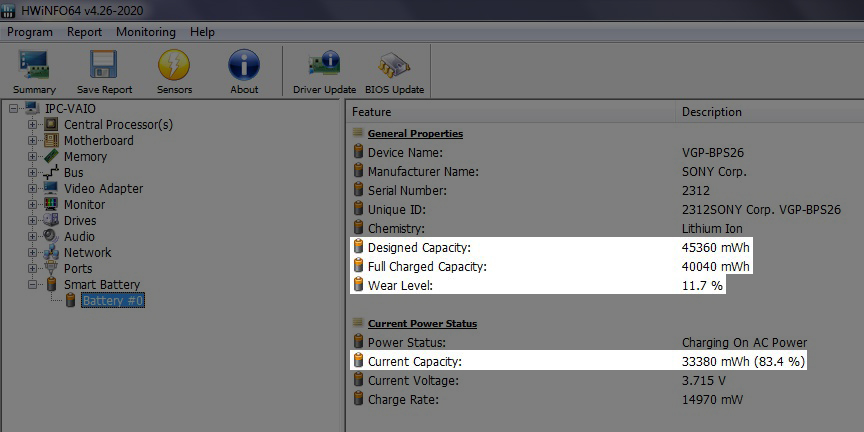
Task: Collapse the Smart Battery node
Action: click(x=33, y=284)
